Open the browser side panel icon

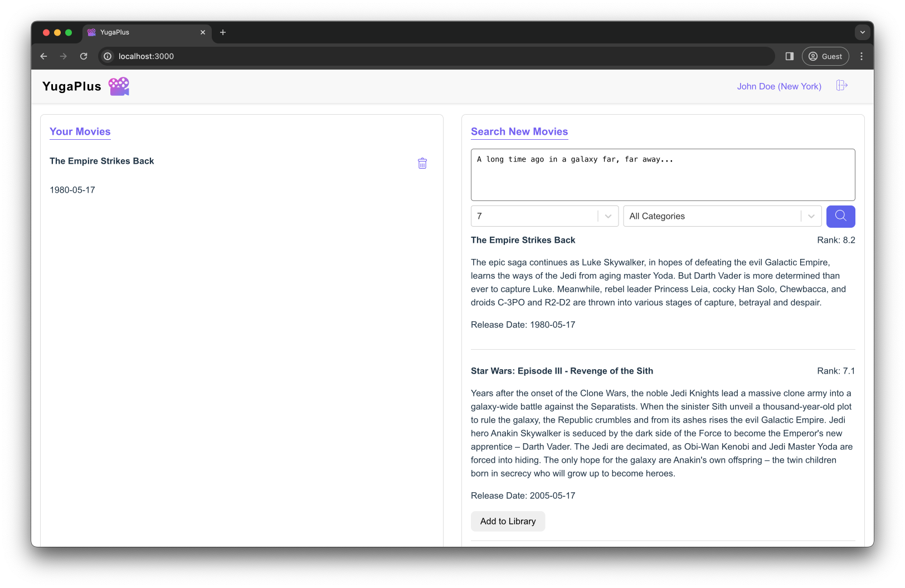point(789,56)
